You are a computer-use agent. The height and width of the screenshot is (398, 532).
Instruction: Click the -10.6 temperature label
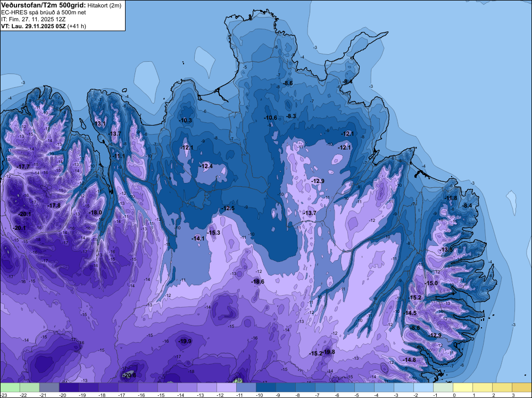coord(270,118)
